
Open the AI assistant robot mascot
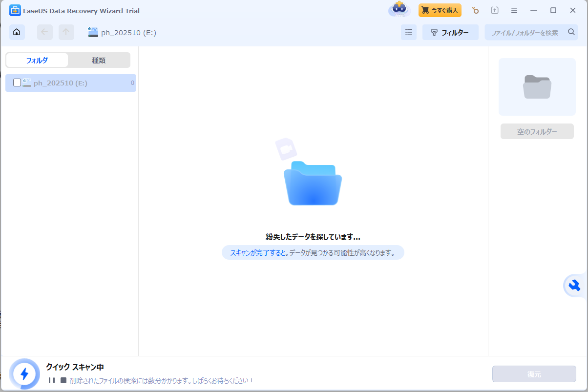pyautogui.click(x=399, y=10)
